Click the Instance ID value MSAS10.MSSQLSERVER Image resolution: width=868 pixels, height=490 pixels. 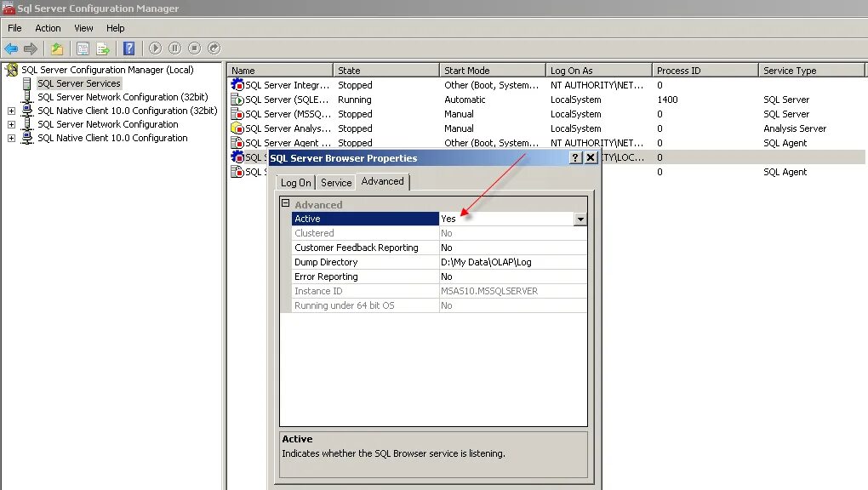489,291
